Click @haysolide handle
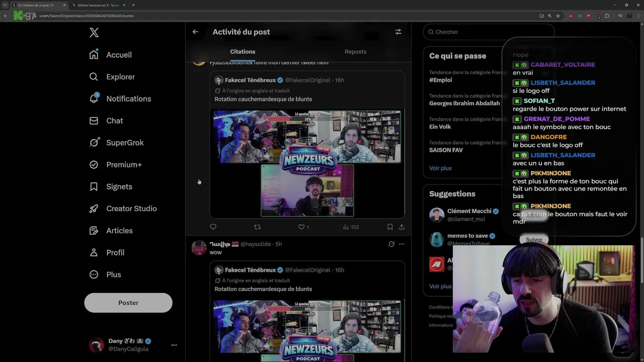 tap(256, 244)
